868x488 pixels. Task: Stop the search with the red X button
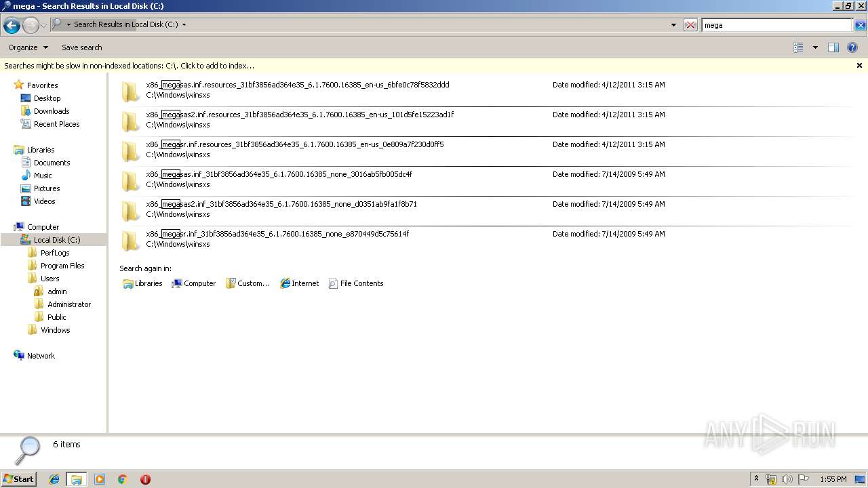[690, 25]
